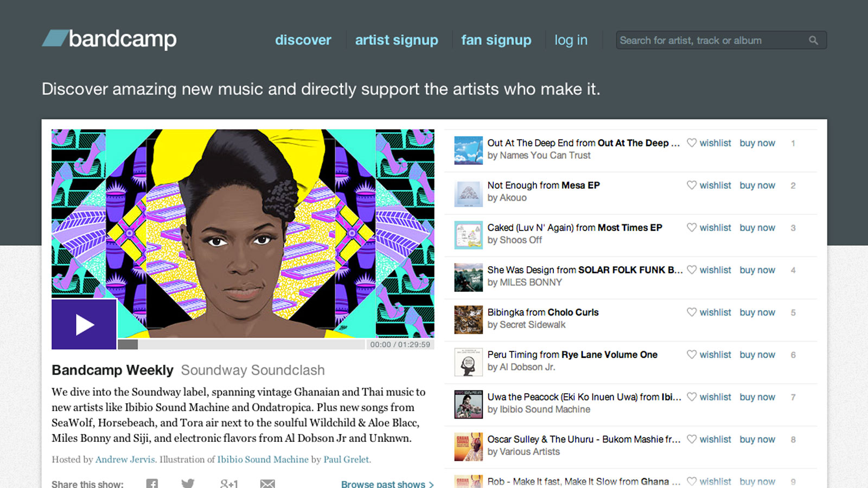
Task: Wishlist Peru Timing by Al Dobson Jr.
Action: (709, 355)
